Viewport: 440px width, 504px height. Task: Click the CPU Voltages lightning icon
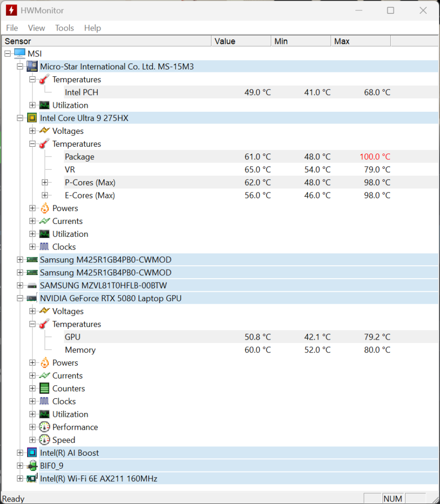44,130
